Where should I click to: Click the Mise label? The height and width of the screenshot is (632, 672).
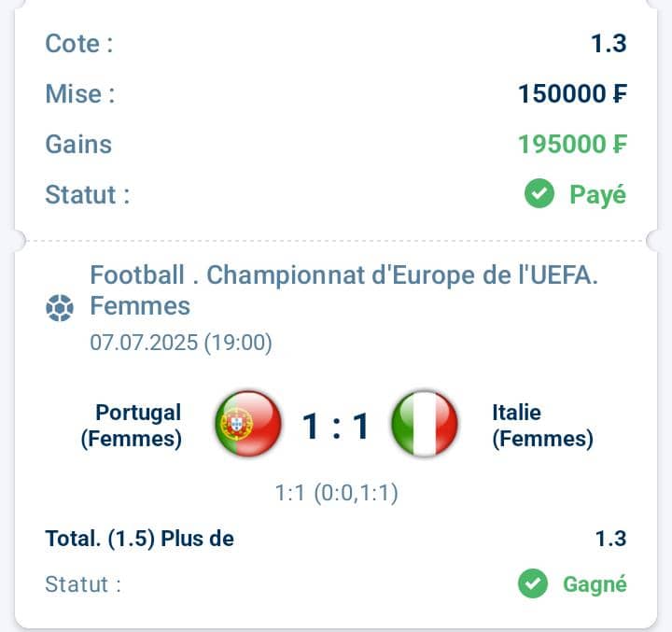(x=80, y=93)
